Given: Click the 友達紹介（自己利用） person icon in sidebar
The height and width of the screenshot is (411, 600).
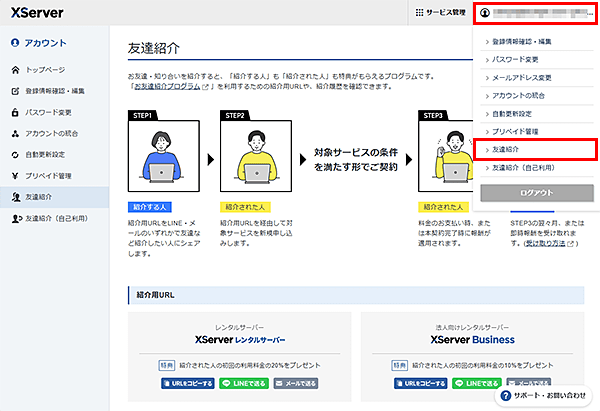Looking at the screenshot, I should [16, 219].
